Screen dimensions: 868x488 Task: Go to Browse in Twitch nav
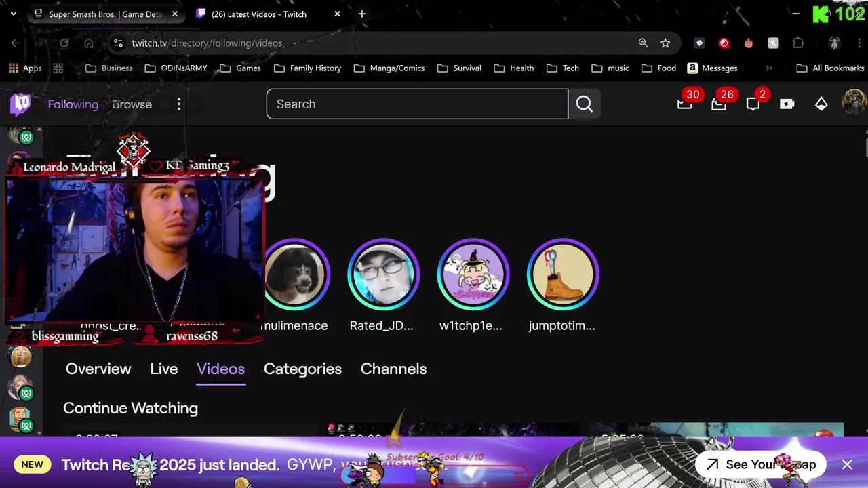pos(132,104)
